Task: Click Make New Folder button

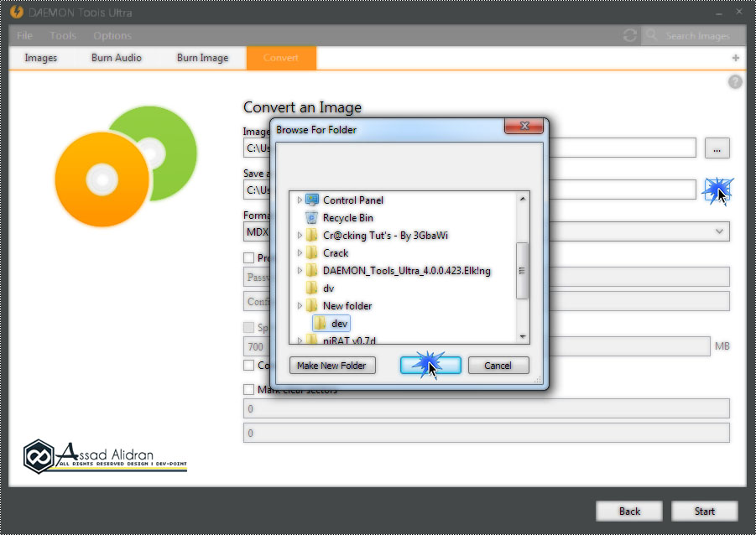Action: pyautogui.click(x=332, y=366)
